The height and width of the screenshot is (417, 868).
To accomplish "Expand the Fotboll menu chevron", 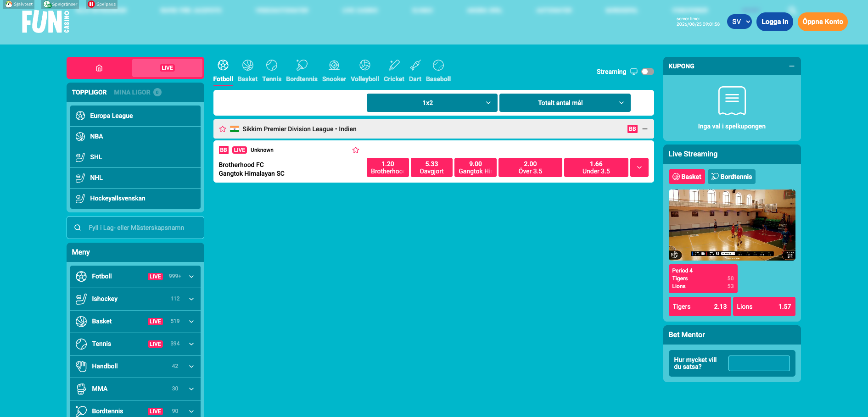I will pyautogui.click(x=191, y=277).
